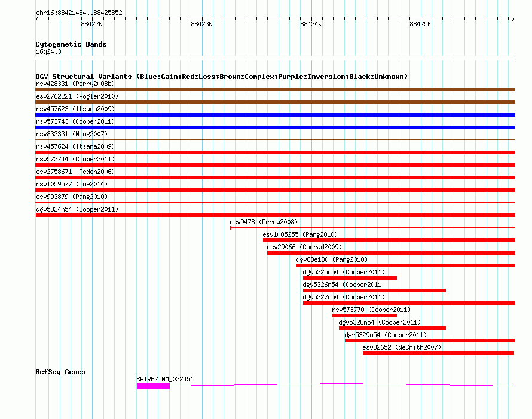532x419 pixels.
Task: Click the nsv1059577 (Coe2014) label
Action: (72, 184)
